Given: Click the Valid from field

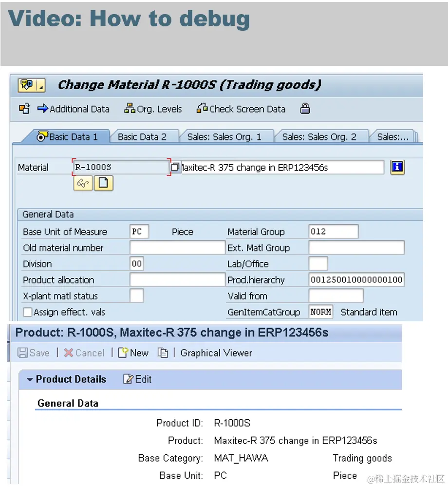Looking at the screenshot, I should click(x=336, y=296).
